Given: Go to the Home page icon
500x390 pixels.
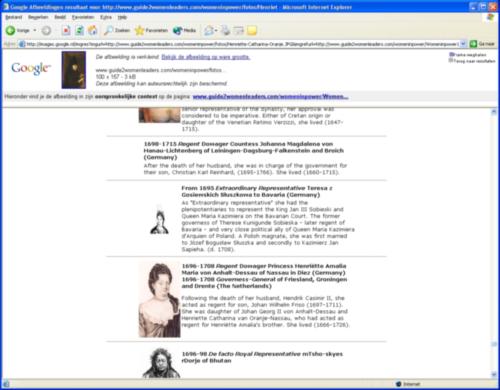Looking at the screenshot, I should pyautogui.click(x=93, y=31).
